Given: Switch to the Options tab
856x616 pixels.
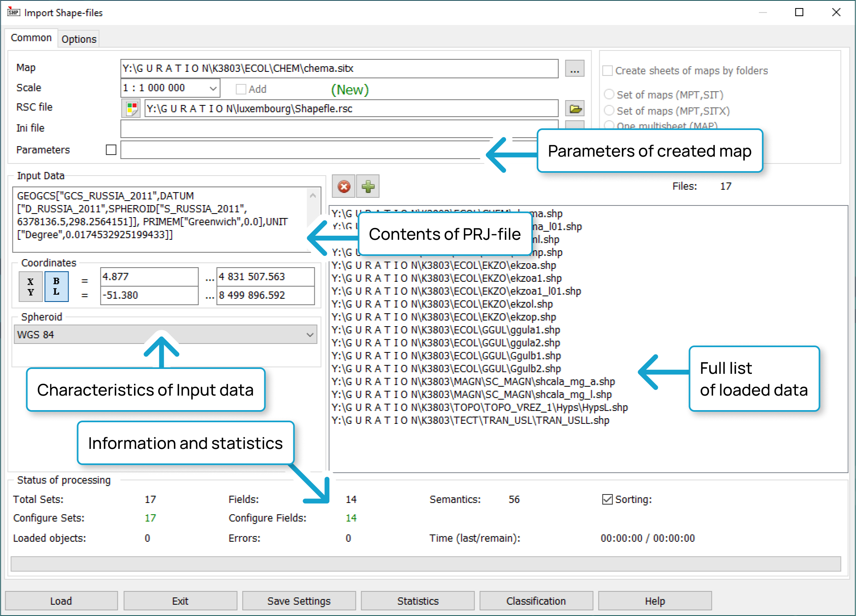Looking at the screenshot, I should (79, 39).
